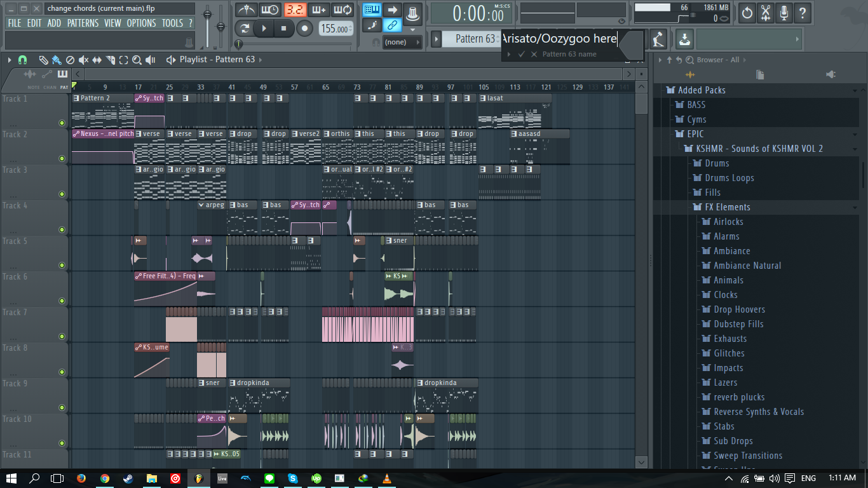This screenshot has height=488, width=868.
Task: Mute Track 8 via green light
Action: tap(62, 372)
